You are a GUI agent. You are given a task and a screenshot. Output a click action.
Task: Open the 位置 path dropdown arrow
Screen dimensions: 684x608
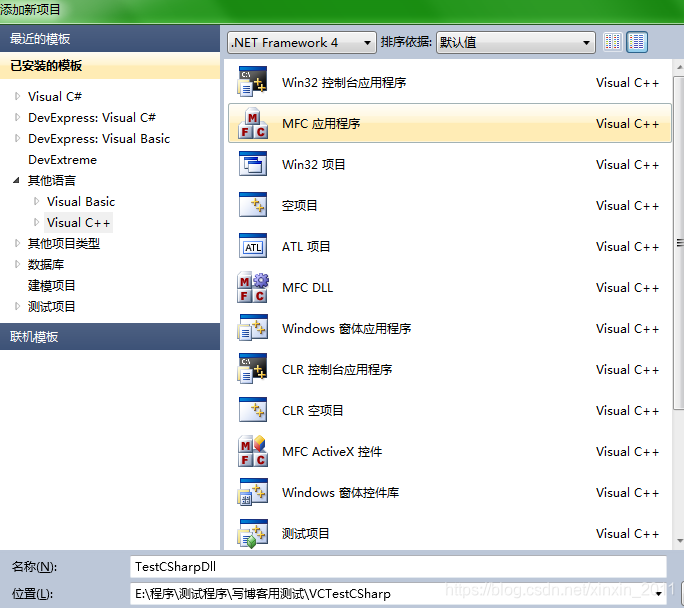click(x=659, y=594)
